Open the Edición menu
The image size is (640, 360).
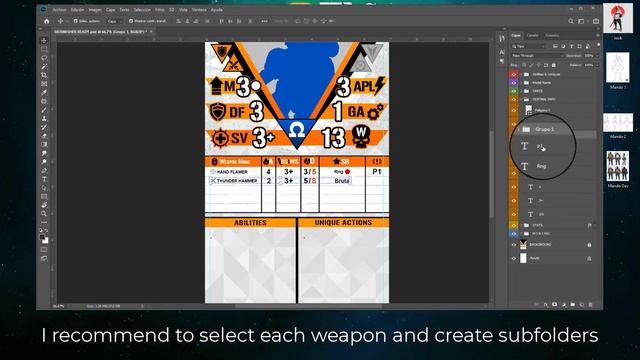pyautogui.click(x=77, y=10)
